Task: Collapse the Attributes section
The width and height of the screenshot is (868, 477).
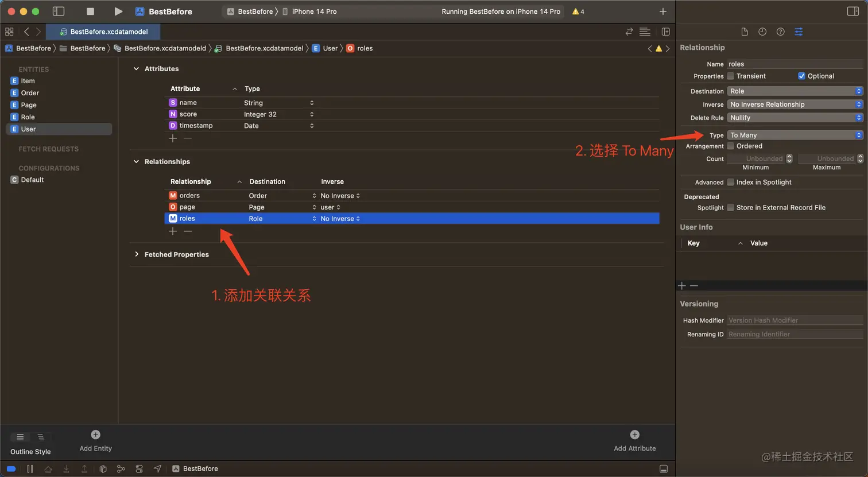Action: [x=136, y=68]
